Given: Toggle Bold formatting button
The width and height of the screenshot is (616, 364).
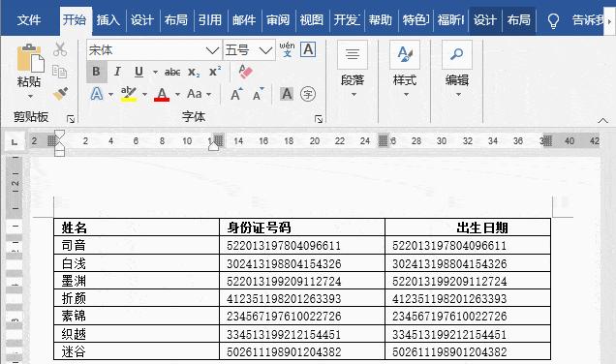Looking at the screenshot, I should (x=96, y=72).
